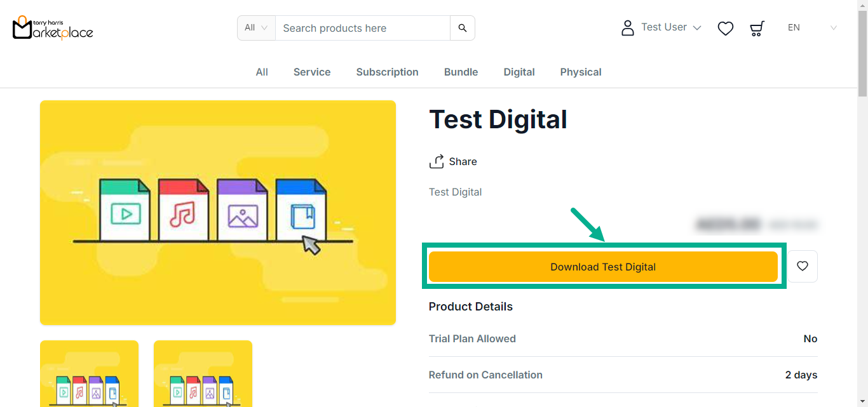Type in the Search products here field
Image resolution: width=868 pixels, height=407 pixels.
(362, 28)
